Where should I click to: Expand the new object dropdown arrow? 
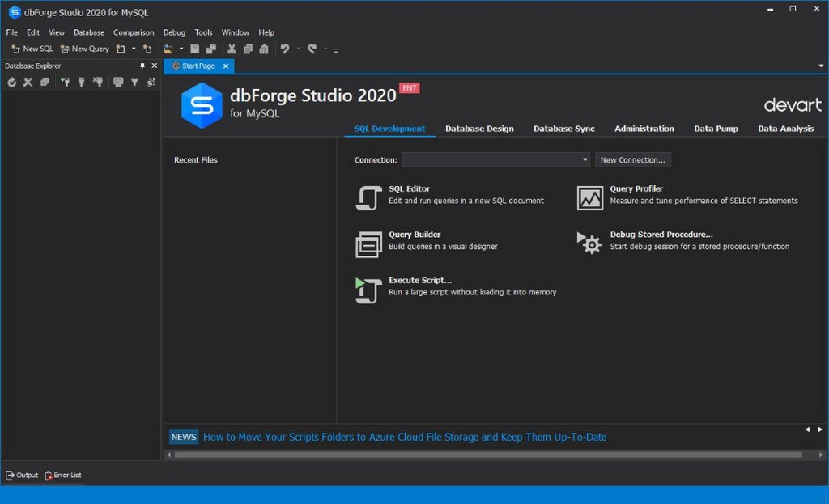tap(134, 49)
